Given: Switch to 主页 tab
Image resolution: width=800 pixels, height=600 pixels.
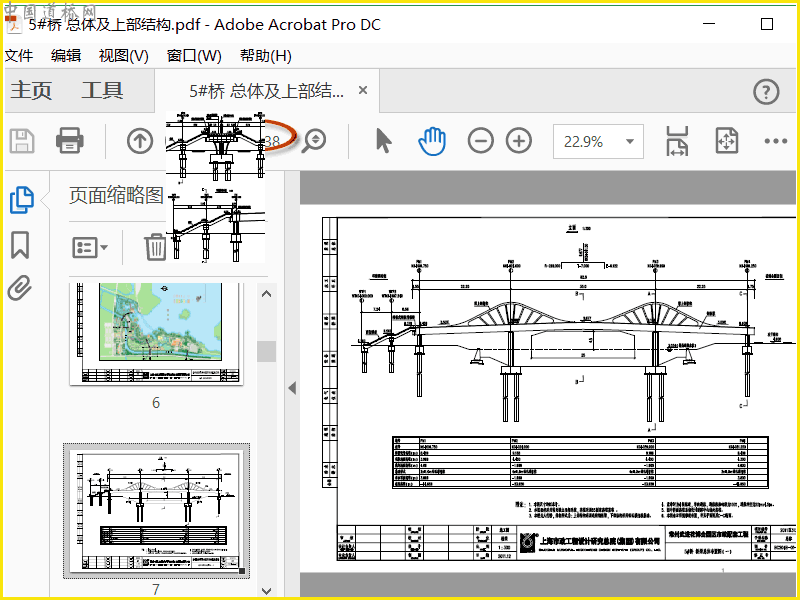Looking at the screenshot, I should click(31, 90).
